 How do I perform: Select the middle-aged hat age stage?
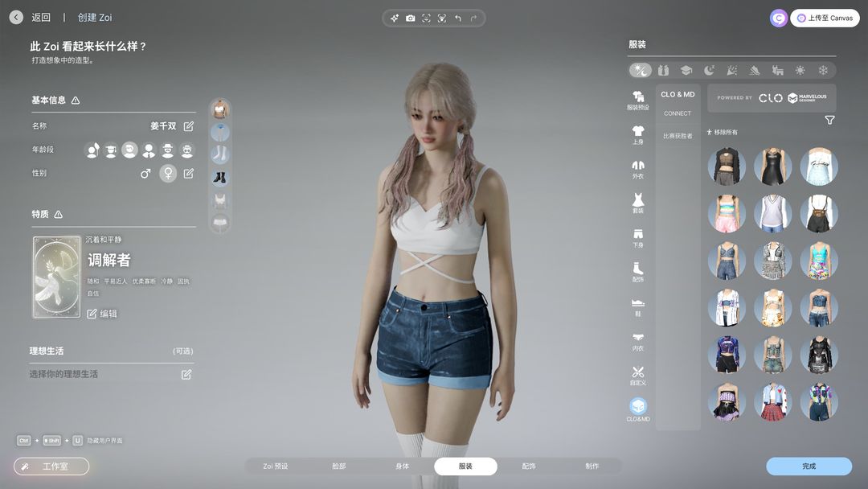click(168, 150)
